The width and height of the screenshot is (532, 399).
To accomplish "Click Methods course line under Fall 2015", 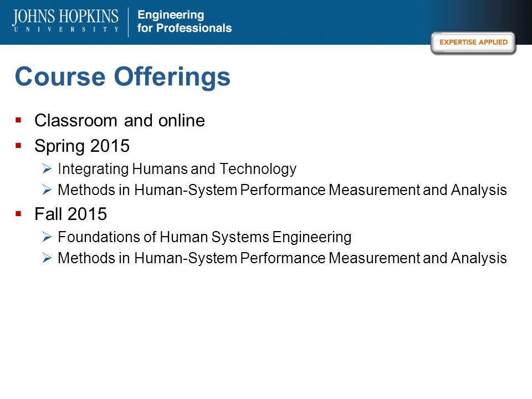I will click(282, 258).
